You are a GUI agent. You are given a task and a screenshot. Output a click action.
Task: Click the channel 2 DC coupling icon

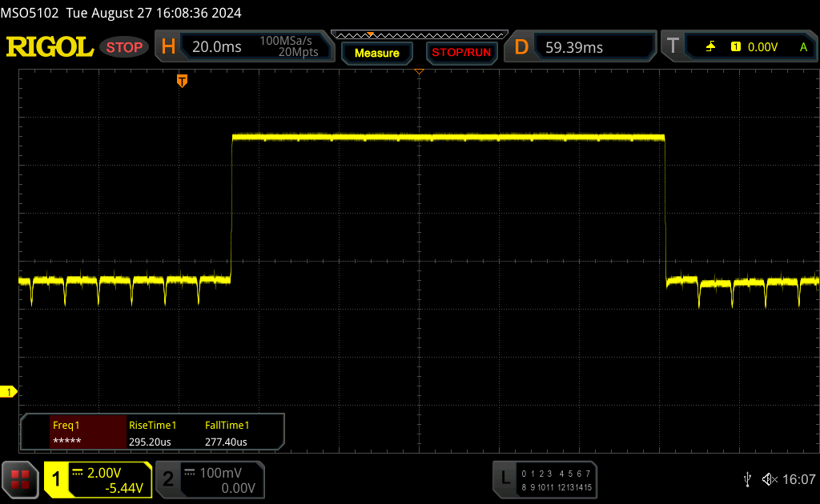coord(190,473)
